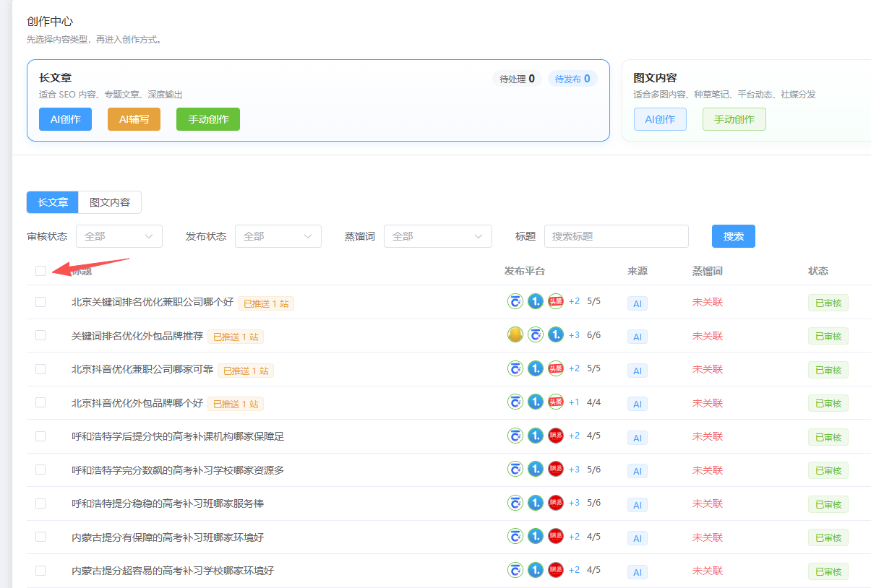871x588 pixels.
Task: Click blue '1.' icon in 呼和浩特提分稳稳的高考补习班哪家服务棒 row
Action: pos(536,503)
